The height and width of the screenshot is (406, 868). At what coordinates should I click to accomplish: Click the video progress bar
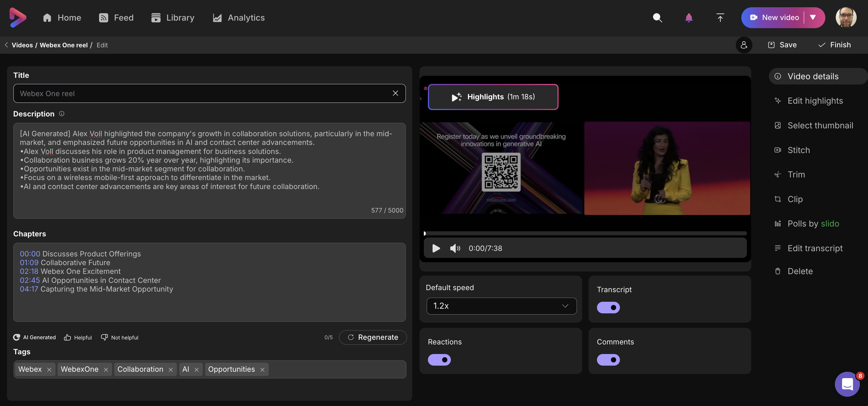click(585, 233)
